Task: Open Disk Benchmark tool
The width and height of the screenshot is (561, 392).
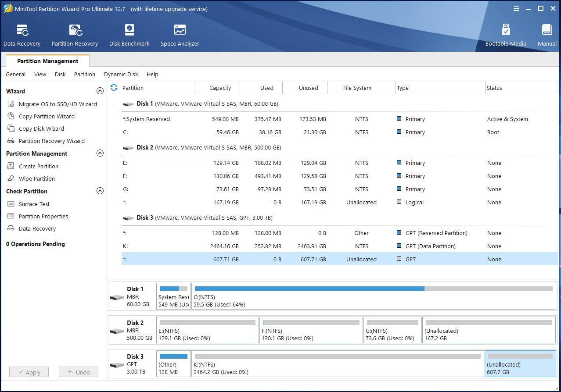Action: click(x=129, y=35)
